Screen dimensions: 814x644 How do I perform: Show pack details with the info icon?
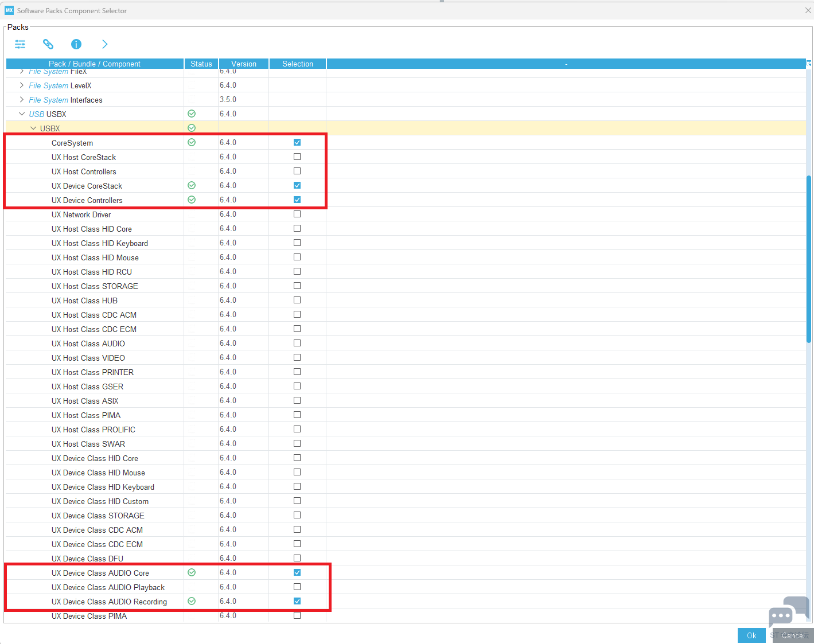76,44
